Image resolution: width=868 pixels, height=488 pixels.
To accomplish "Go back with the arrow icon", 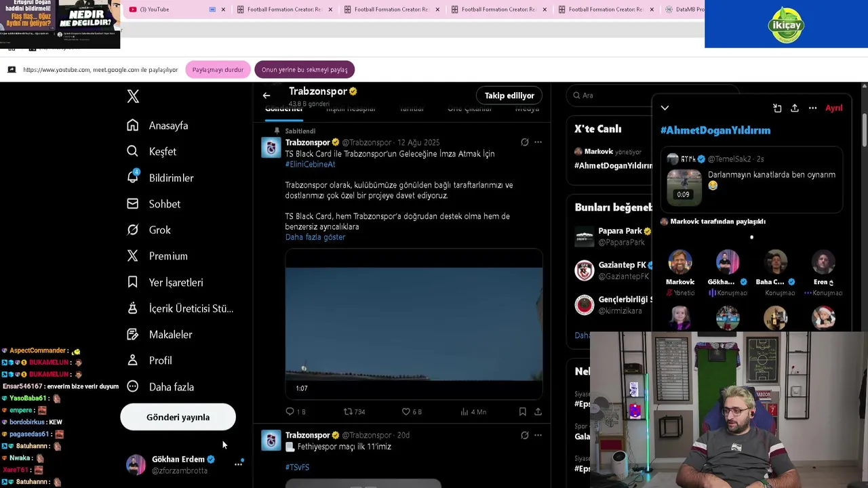I will (x=267, y=96).
